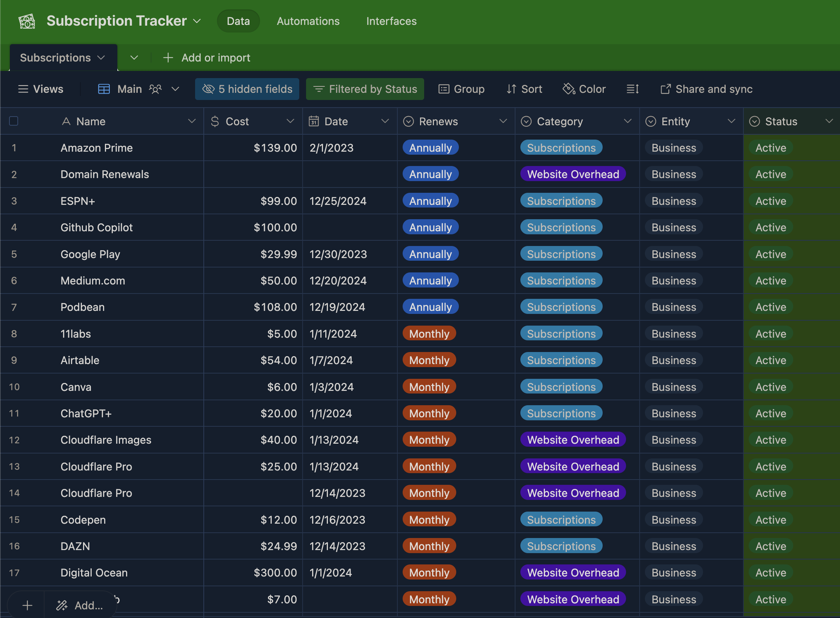This screenshot has width=840, height=618.
Task: Open the Date column dropdown arrow
Action: pyautogui.click(x=385, y=121)
